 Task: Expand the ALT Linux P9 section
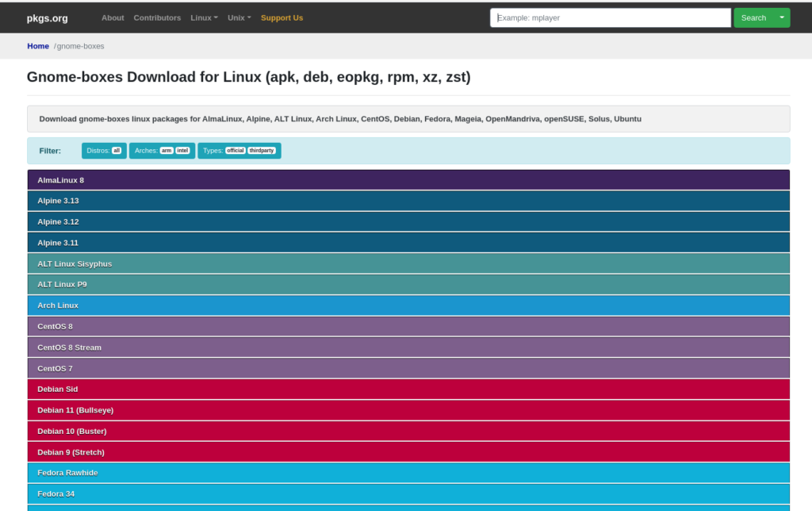pyautogui.click(x=408, y=285)
